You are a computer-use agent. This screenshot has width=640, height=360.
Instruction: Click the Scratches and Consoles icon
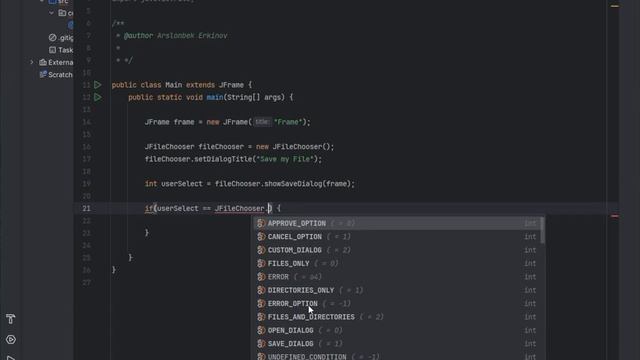(x=43, y=75)
